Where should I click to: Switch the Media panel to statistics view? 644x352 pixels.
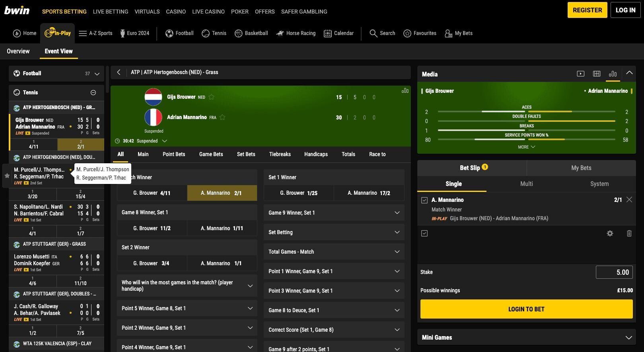click(x=613, y=74)
